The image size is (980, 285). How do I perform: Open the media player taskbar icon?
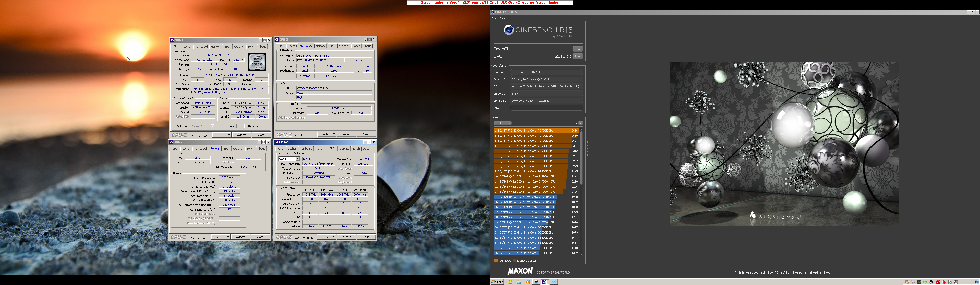point(528,282)
